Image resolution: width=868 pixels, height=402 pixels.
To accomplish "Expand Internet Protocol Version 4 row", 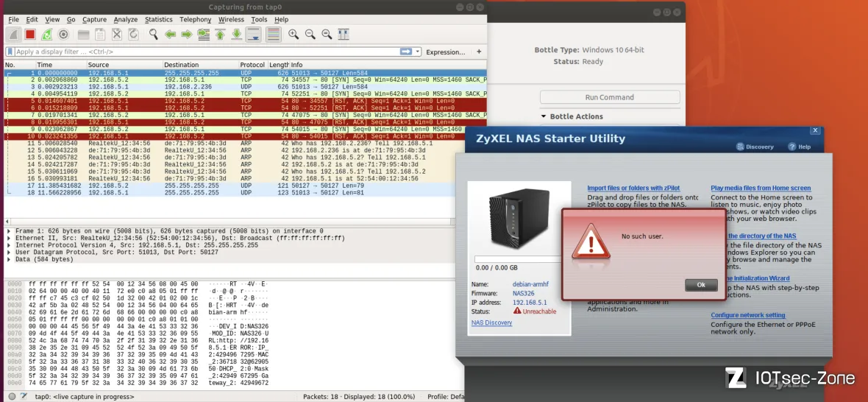I will click(x=8, y=244).
